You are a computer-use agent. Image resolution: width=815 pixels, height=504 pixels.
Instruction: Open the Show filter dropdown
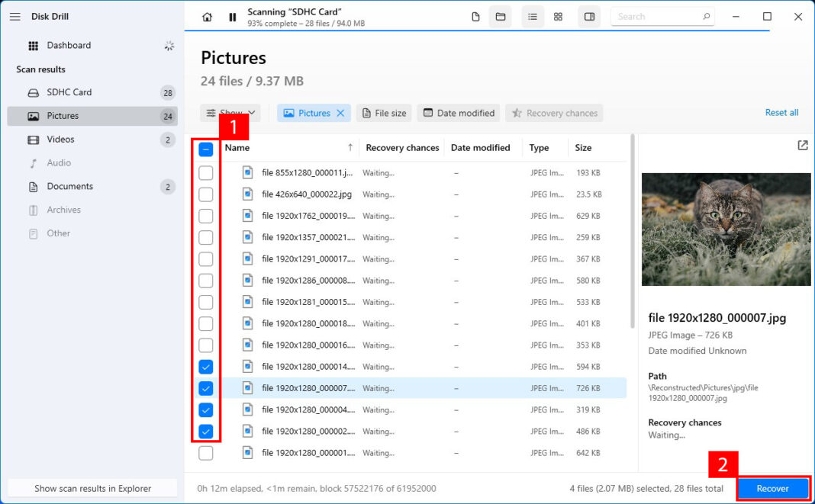(230, 112)
